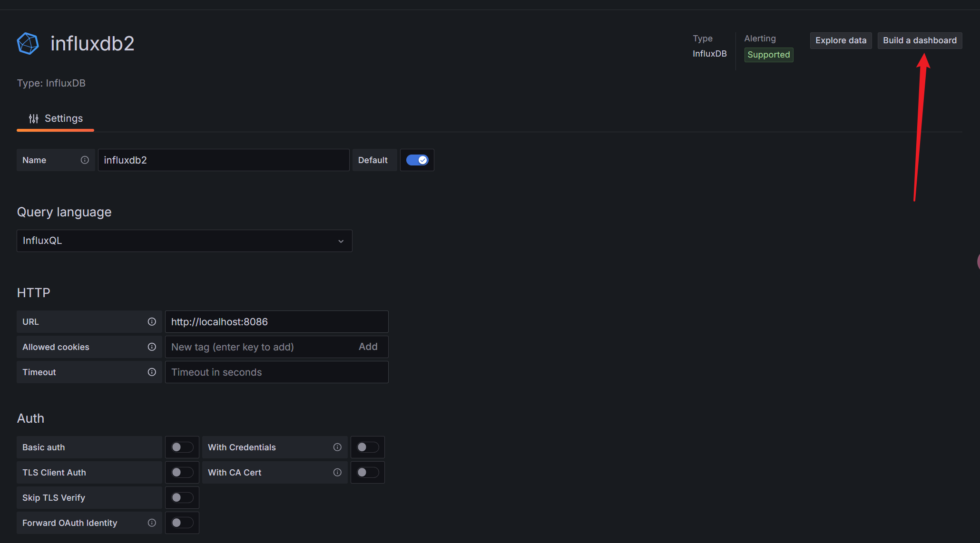Click the Timeout in seconds input field
The height and width of the screenshot is (543, 980).
[x=277, y=372]
